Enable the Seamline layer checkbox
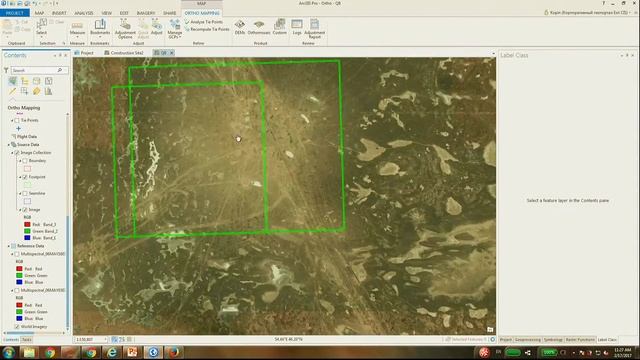This screenshot has height=360, width=640. click(x=25, y=193)
